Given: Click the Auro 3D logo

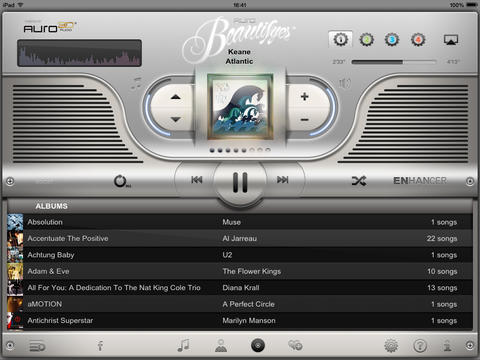Looking at the screenshot, I should 50,27.
